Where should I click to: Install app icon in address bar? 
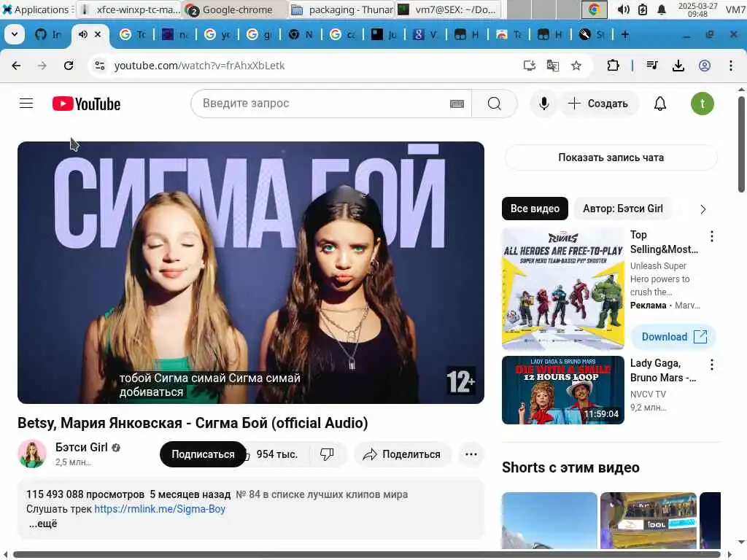click(x=530, y=66)
